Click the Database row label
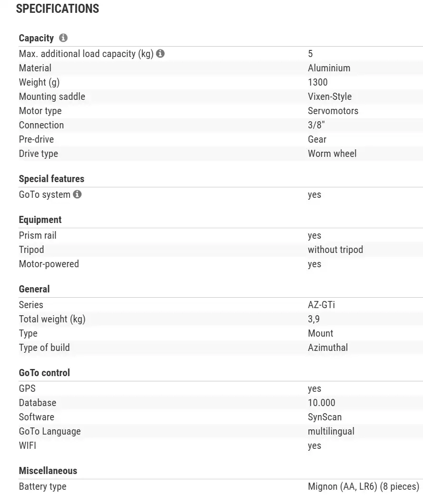This screenshot has height=504, width=423. click(38, 403)
